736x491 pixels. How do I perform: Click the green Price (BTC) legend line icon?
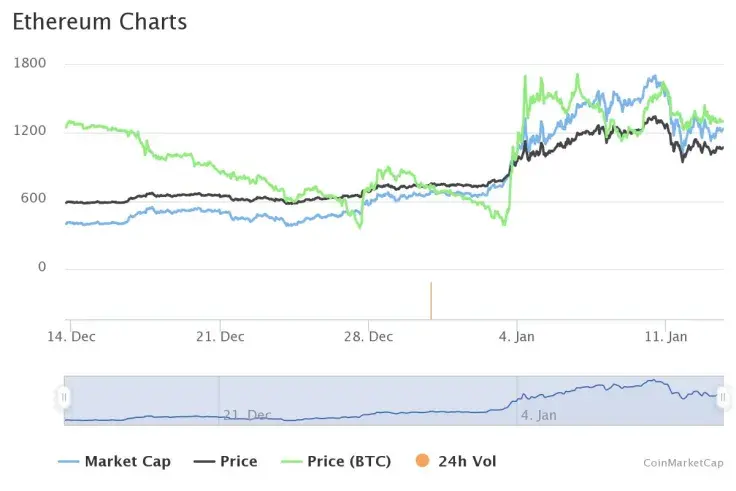click(290, 462)
